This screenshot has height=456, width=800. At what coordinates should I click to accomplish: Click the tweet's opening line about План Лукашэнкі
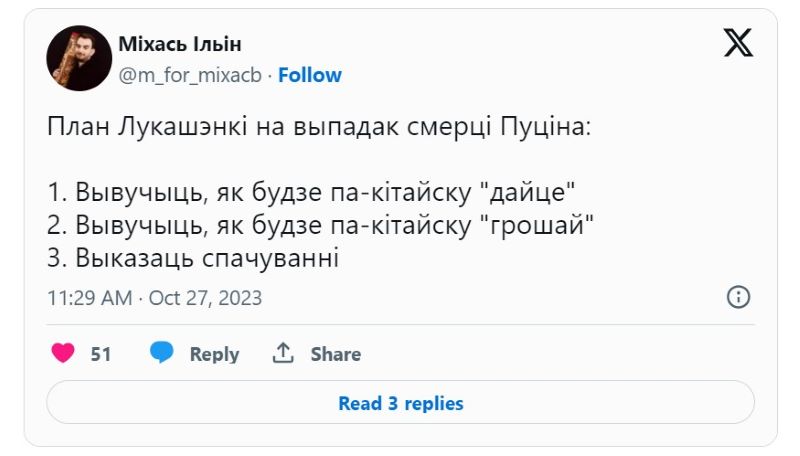(x=319, y=129)
